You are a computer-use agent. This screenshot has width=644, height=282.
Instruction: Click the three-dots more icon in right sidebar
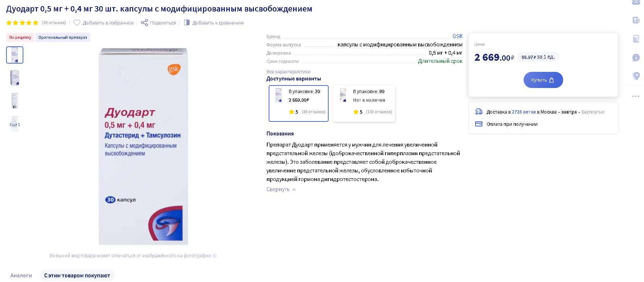[636, 96]
